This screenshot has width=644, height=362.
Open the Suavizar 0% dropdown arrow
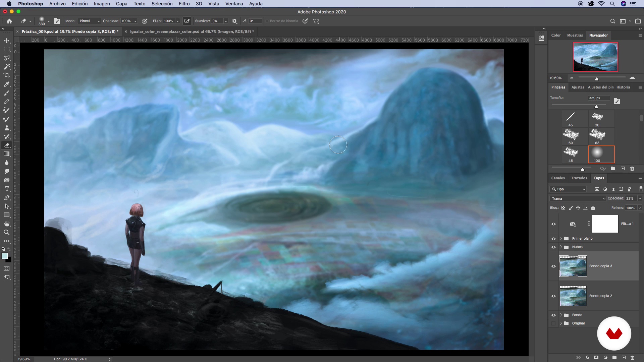(x=226, y=21)
